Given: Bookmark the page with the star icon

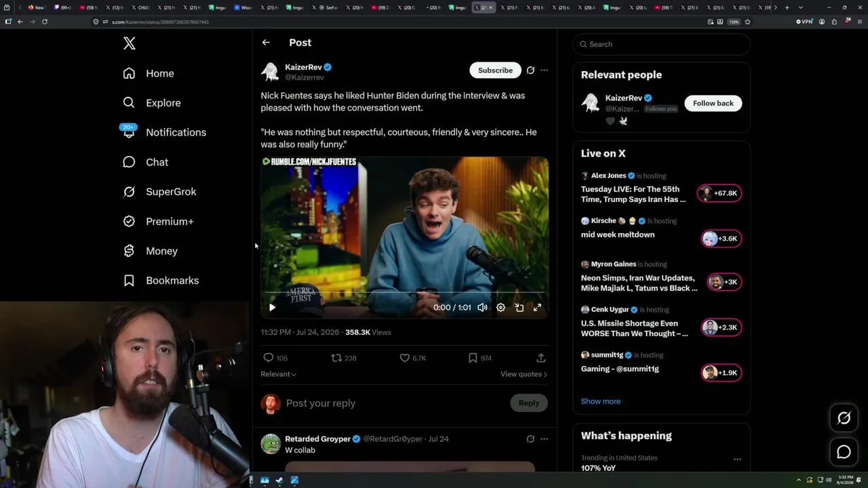Looking at the screenshot, I should point(747,22).
